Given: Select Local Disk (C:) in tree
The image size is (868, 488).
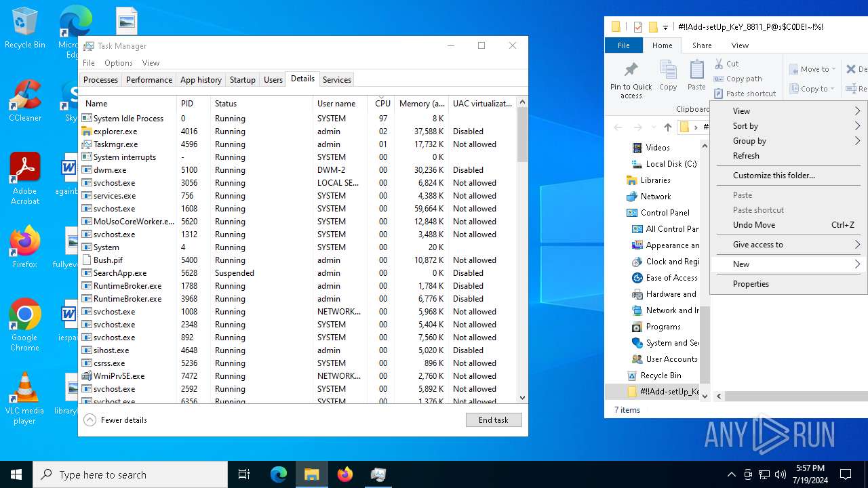Looking at the screenshot, I should click(x=664, y=164).
